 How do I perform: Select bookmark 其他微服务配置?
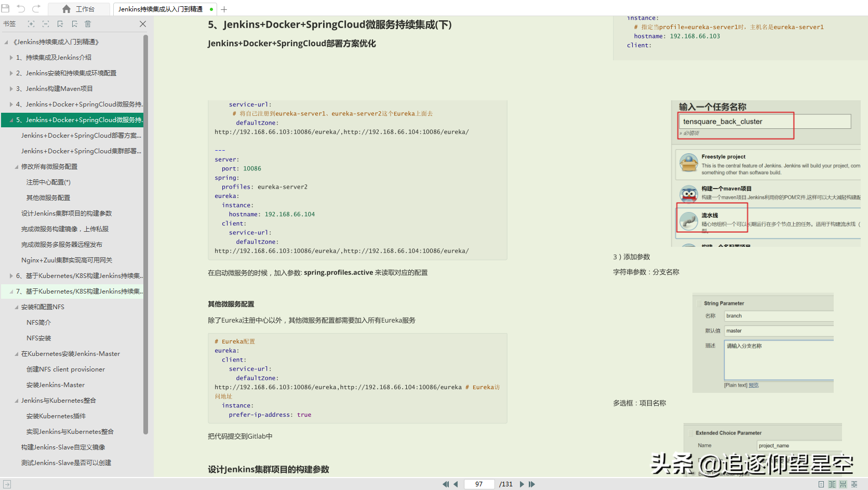click(48, 198)
